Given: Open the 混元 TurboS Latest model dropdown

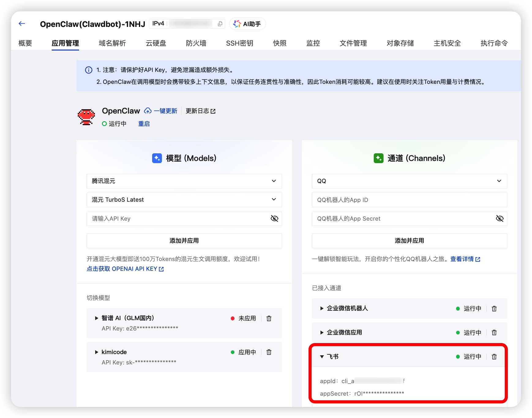Looking at the screenshot, I should click(184, 200).
